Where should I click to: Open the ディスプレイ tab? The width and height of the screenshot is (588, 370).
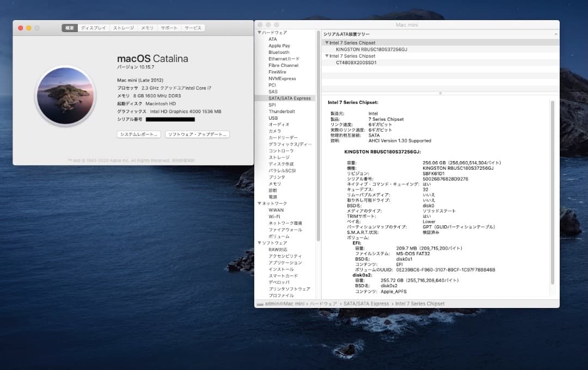(93, 28)
